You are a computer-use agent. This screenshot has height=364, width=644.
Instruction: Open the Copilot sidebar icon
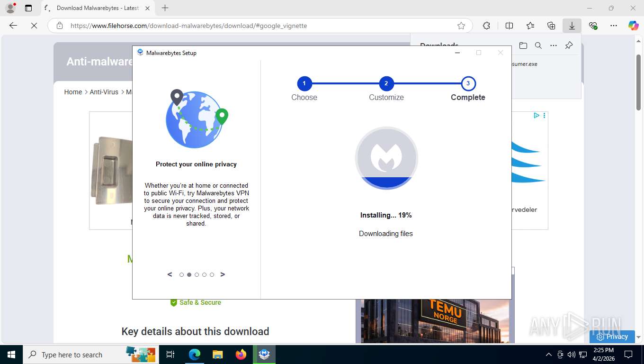(634, 26)
